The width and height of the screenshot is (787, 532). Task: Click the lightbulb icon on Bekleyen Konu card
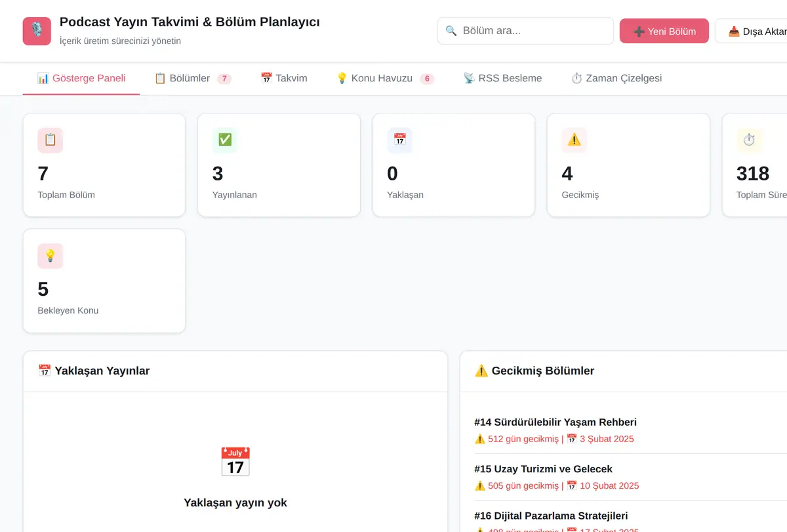point(50,256)
